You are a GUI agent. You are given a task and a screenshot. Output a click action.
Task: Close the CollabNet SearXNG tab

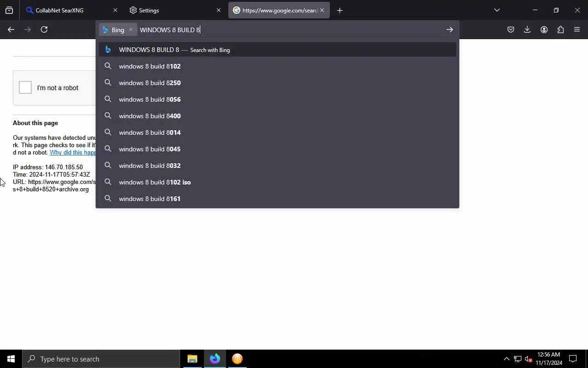click(115, 10)
